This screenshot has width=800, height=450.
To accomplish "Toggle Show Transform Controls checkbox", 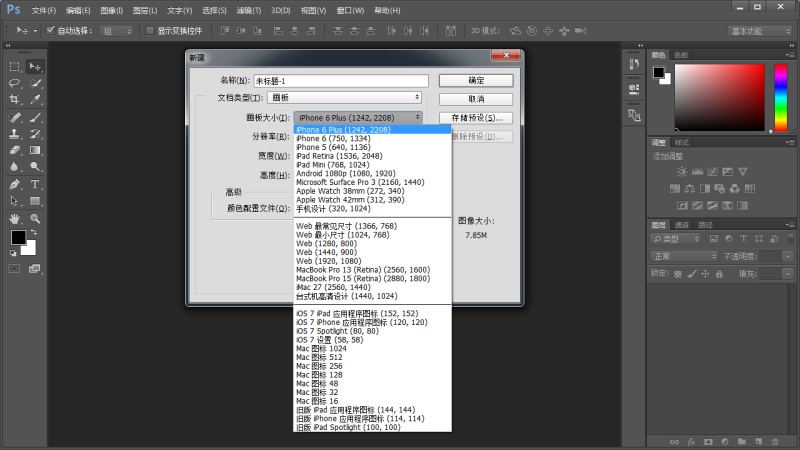I will point(149,31).
